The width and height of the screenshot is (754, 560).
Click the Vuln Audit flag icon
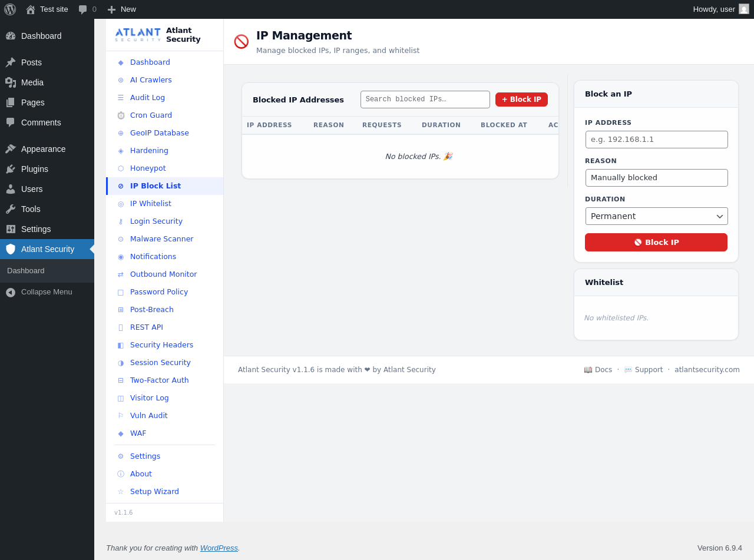point(121,416)
